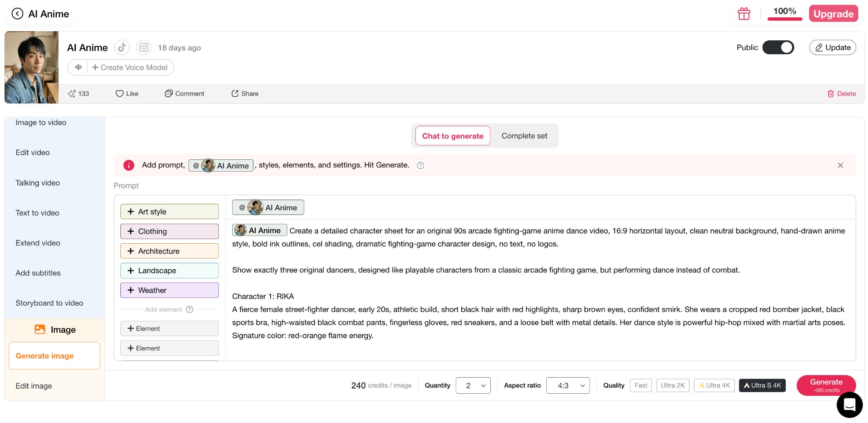Dismiss the hint banner with X

tap(840, 165)
